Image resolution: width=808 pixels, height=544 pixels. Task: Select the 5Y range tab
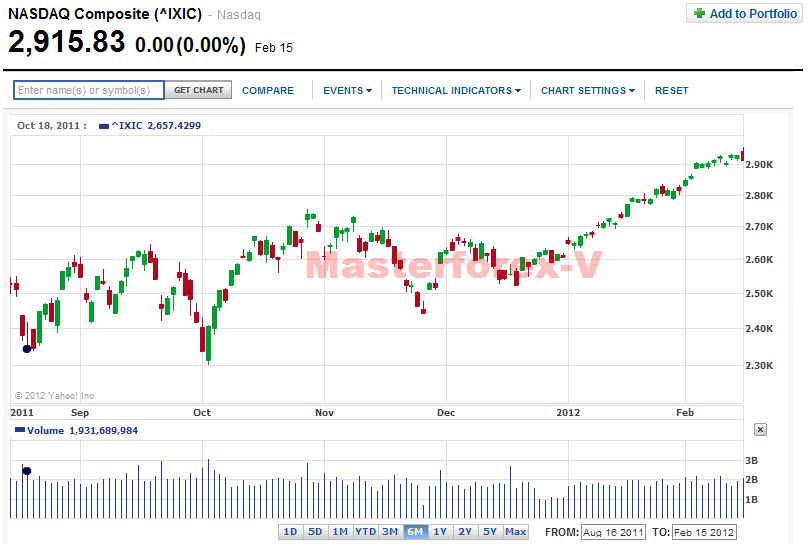coord(490,532)
